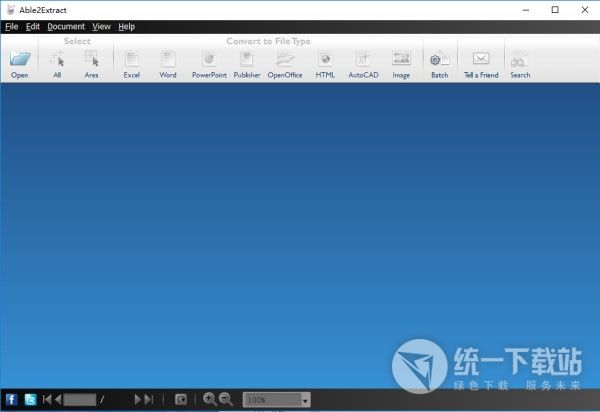This screenshot has height=412, width=600.
Task: Convert to Publisher format
Action: click(x=247, y=59)
